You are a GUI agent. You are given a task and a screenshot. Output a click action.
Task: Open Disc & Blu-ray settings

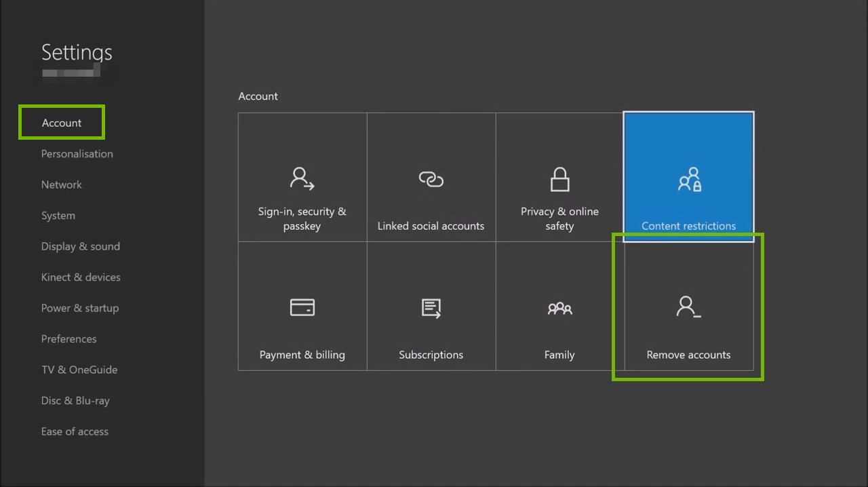(75, 400)
